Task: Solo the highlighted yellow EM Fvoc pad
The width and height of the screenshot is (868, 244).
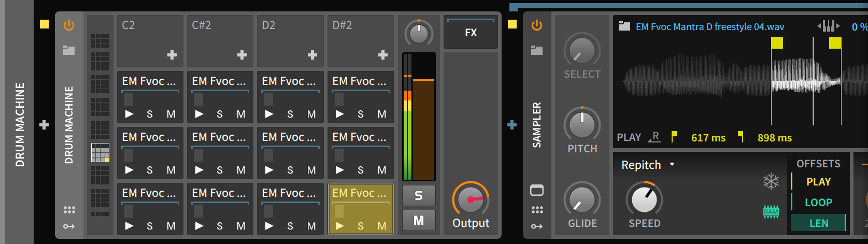Action: [361, 226]
